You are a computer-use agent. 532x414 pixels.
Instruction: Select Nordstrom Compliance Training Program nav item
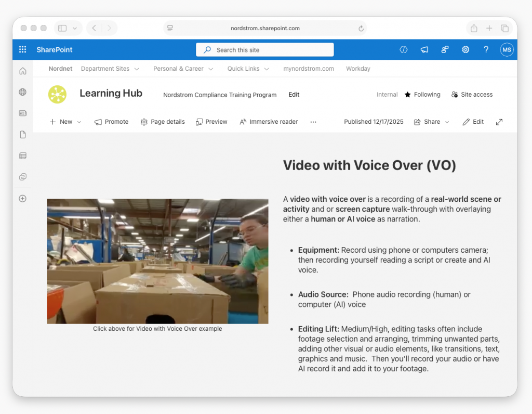click(x=220, y=95)
